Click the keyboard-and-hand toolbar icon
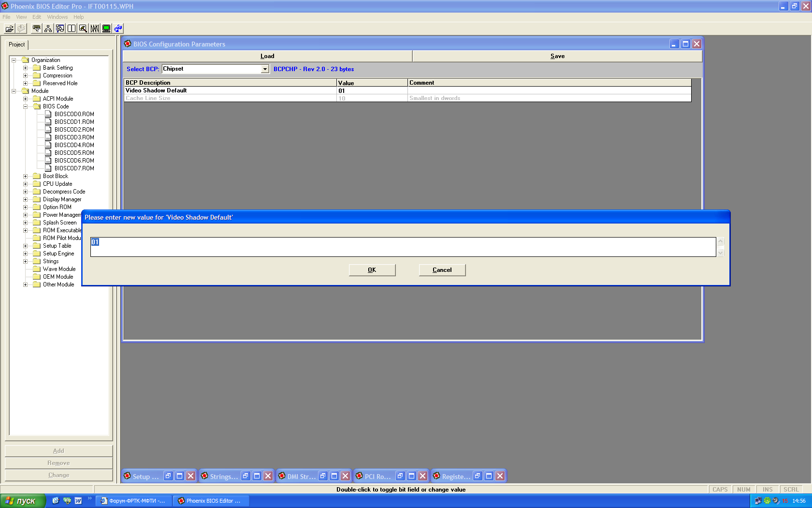This screenshot has height=508, width=812. tap(36, 29)
